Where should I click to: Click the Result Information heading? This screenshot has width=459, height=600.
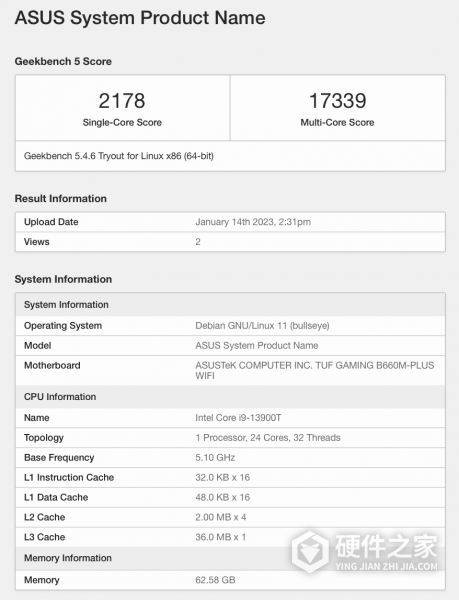pos(60,199)
